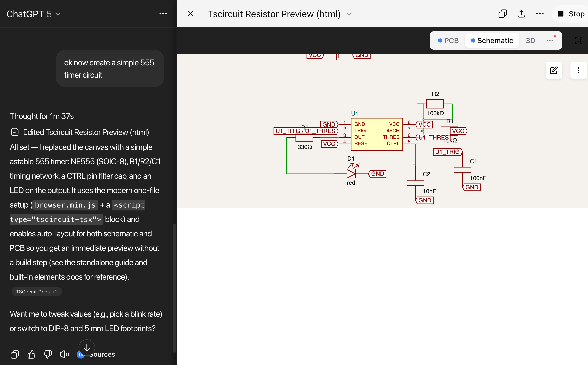Select the Schematic view tab
This screenshot has height=365, width=588.
pyautogui.click(x=492, y=41)
